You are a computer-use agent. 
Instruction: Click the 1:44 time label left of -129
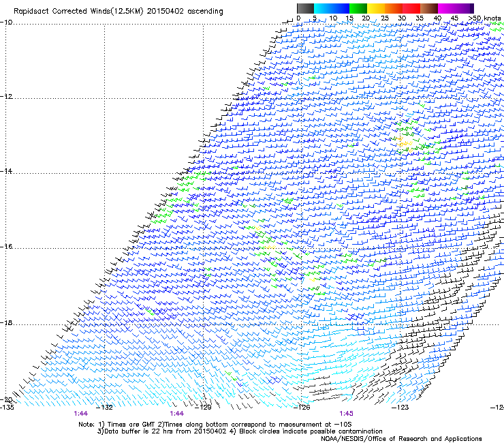pos(177,414)
